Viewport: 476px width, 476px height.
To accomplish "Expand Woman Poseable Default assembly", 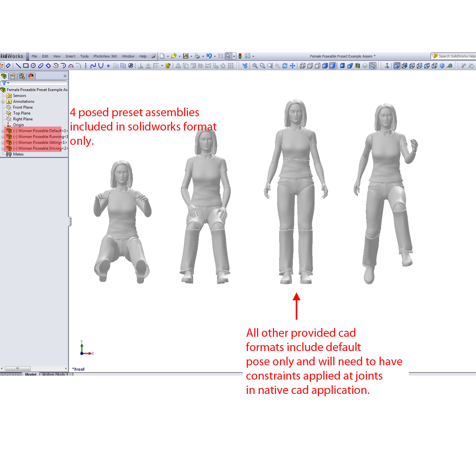I will pyautogui.click(x=3, y=131).
